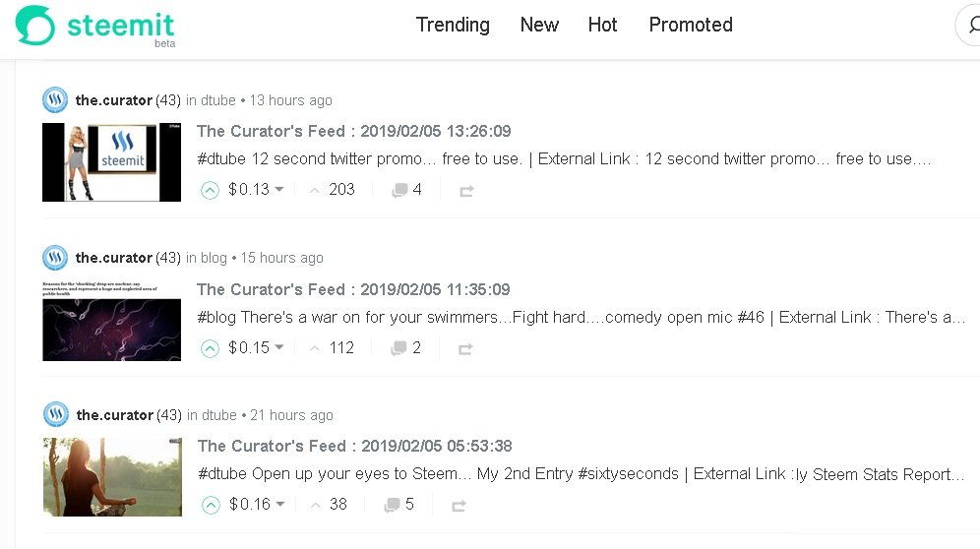Screen dimensions: 980x549
Task: Resteem the post with 112 votes
Action: point(465,349)
